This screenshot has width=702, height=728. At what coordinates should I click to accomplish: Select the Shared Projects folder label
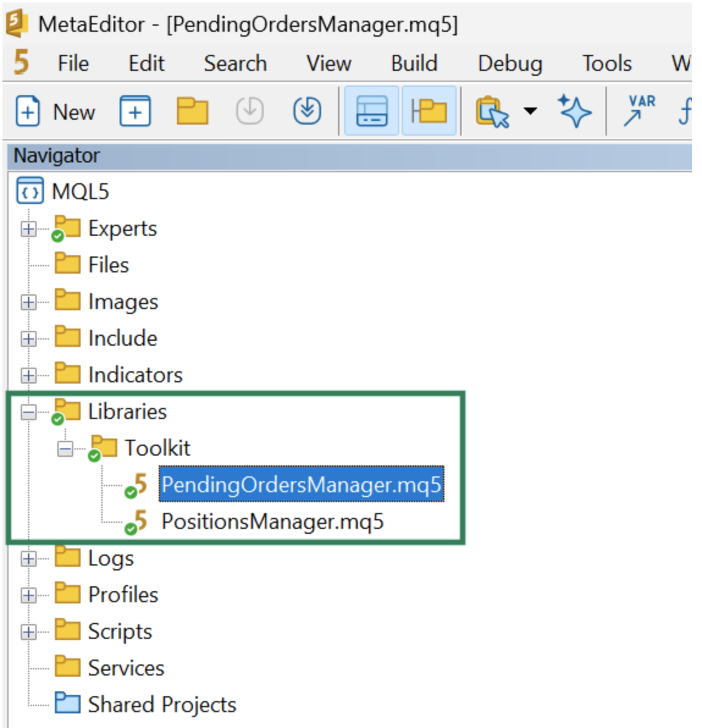pos(162,705)
